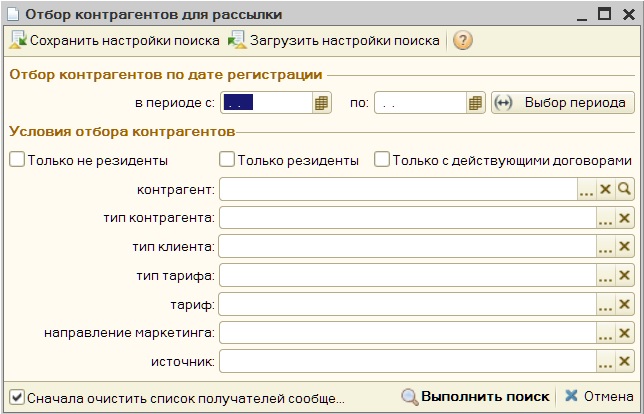Focus the 'по' date input field

click(x=421, y=103)
